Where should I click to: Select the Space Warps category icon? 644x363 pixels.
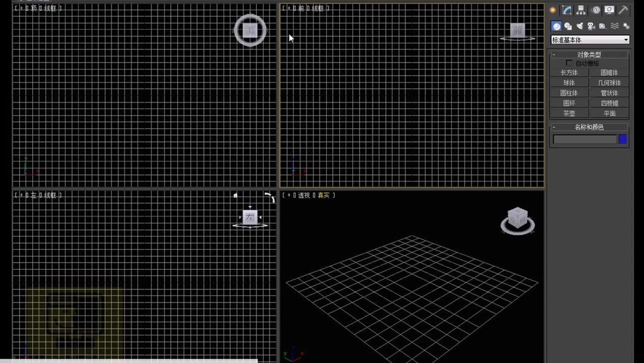[x=614, y=26]
